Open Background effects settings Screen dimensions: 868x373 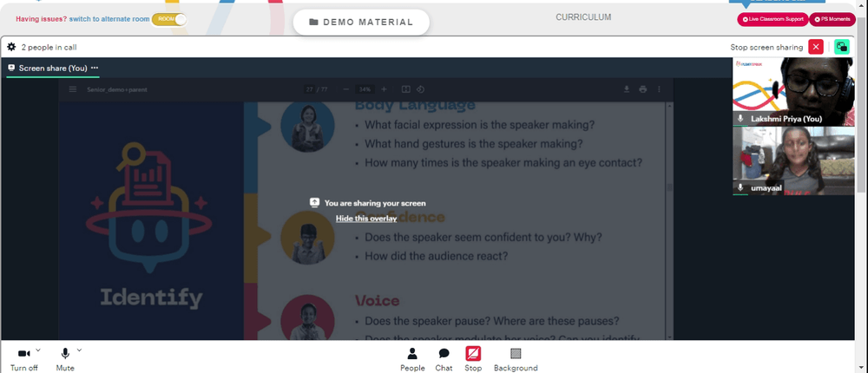pos(516,359)
